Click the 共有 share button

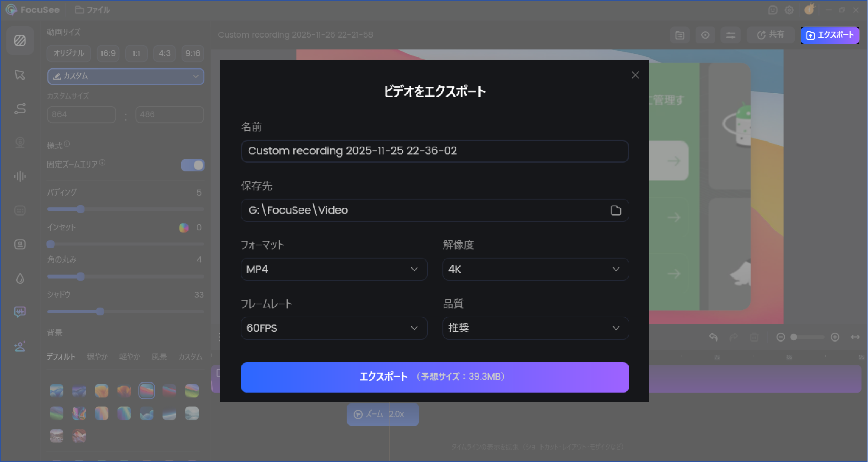point(770,35)
